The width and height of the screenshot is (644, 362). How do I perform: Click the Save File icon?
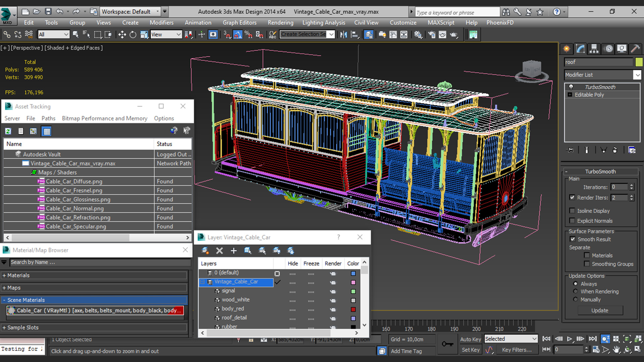tap(48, 12)
